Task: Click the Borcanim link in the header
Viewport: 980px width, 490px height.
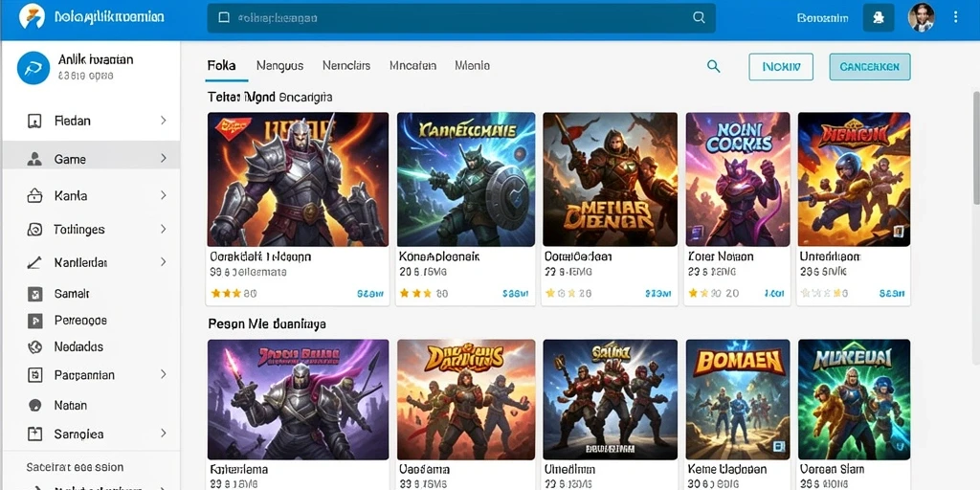Action: click(x=822, y=18)
